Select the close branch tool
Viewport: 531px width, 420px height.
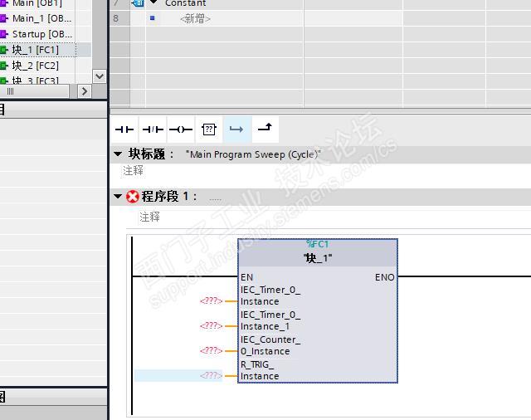click(265, 129)
